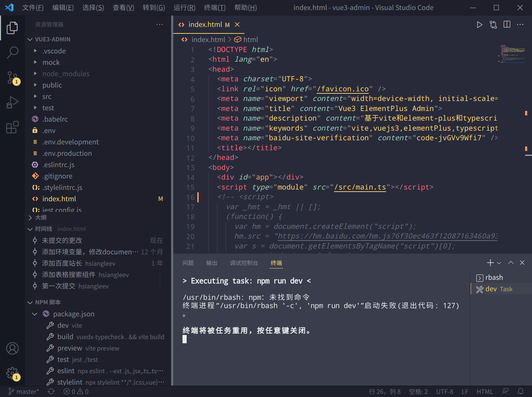
Task: Open the terminal launch profile dropdown
Action: pos(499,263)
